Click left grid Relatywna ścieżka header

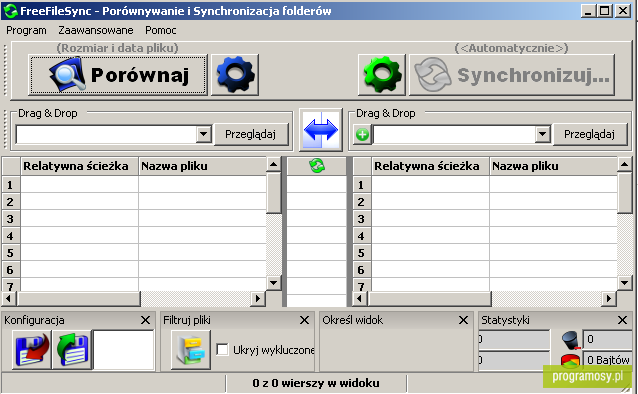(80, 166)
